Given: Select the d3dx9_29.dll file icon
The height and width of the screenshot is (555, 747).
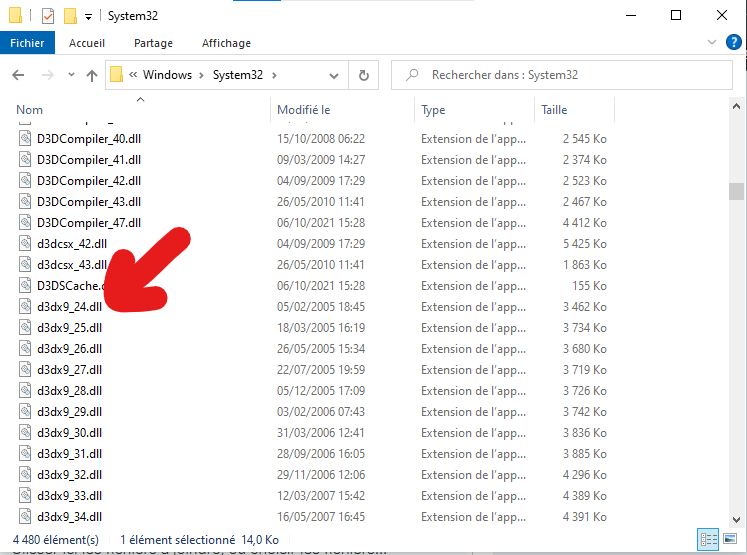Looking at the screenshot, I should point(25,411).
